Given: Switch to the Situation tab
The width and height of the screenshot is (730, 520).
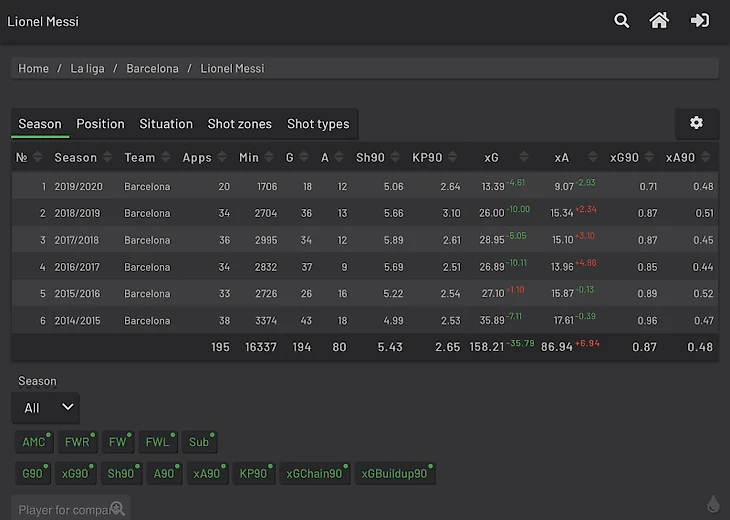Looking at the screenshot, I should [x=166, y=124].
